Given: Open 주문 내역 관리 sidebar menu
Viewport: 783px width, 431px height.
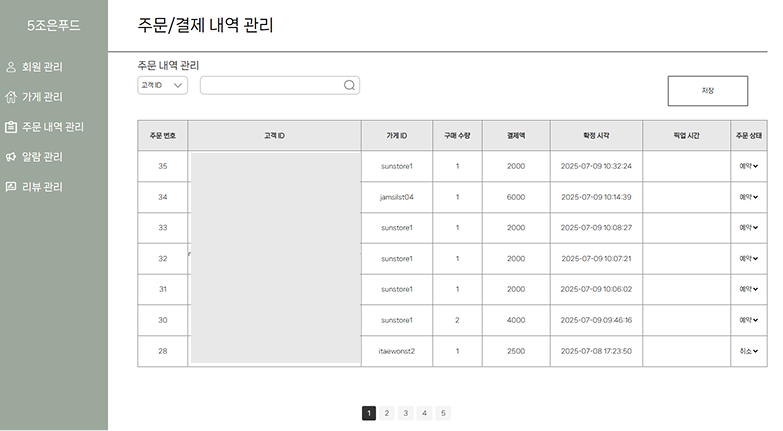Looking at the screenshot, I should 53,127.
